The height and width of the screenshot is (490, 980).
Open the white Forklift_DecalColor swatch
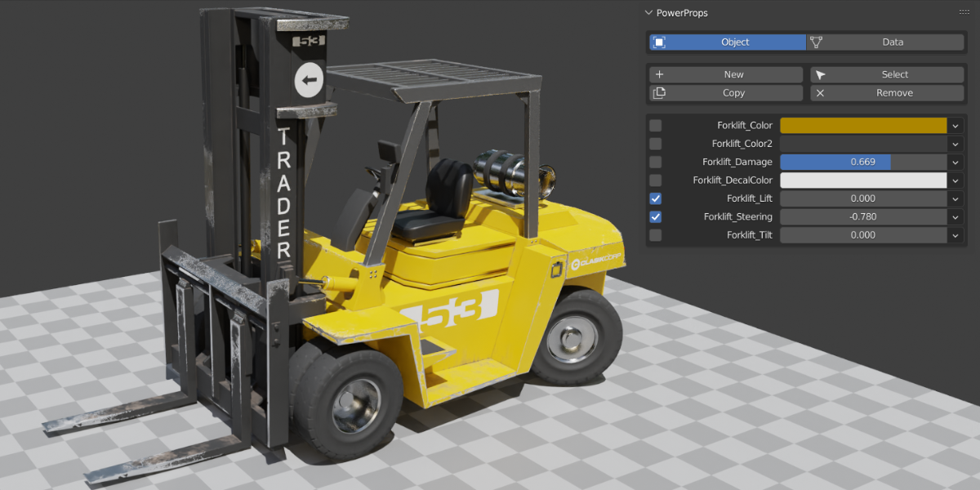[x=863, y=180]
